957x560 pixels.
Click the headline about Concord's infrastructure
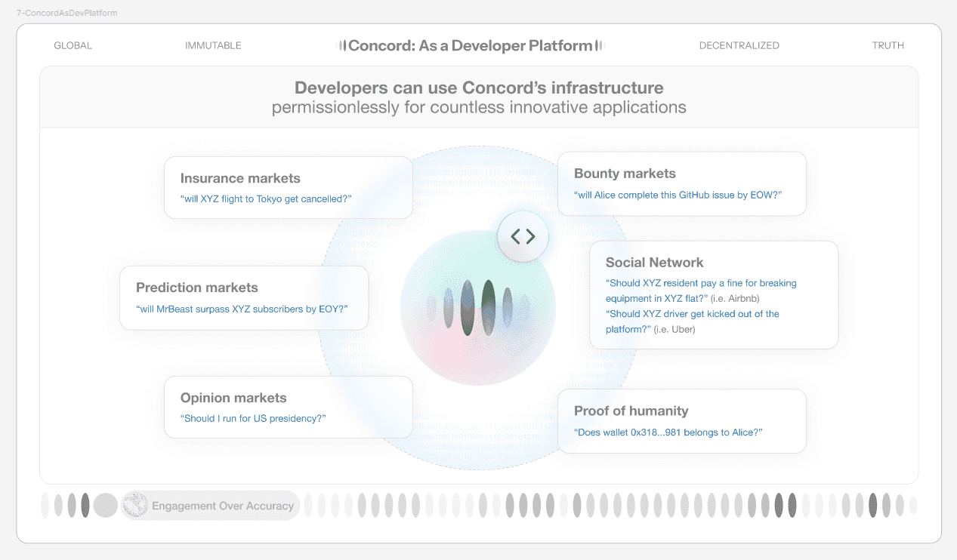pos(479,88)
